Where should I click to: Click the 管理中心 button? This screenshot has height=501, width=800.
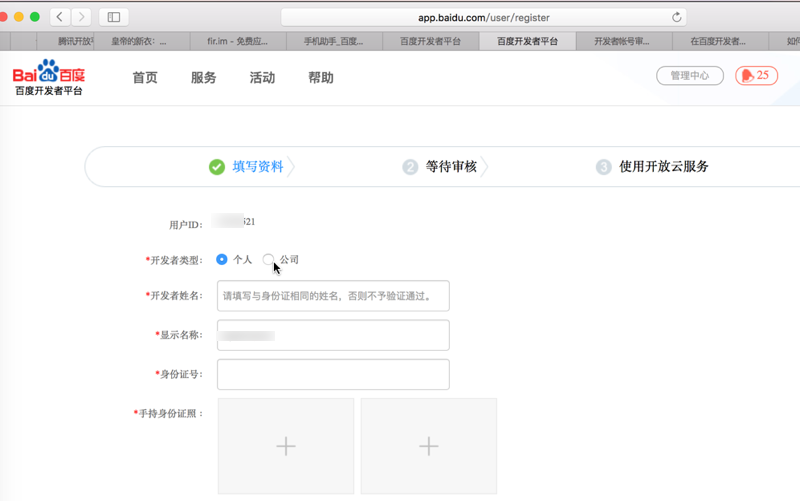(690, 76)
